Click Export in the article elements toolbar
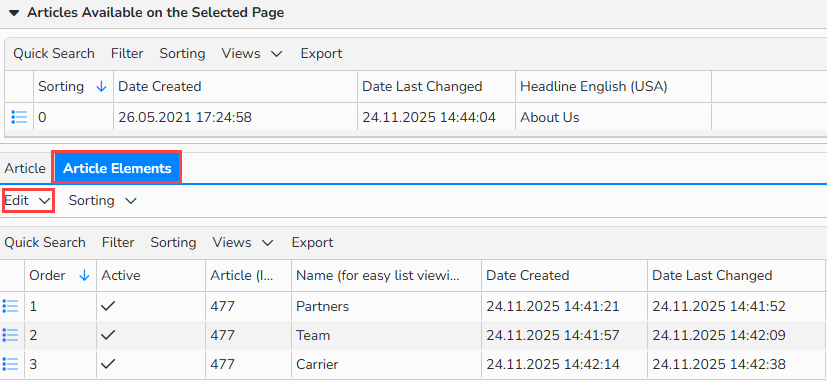Image resolution: width=827 pixels, height=382 pixels. [313, 243]
